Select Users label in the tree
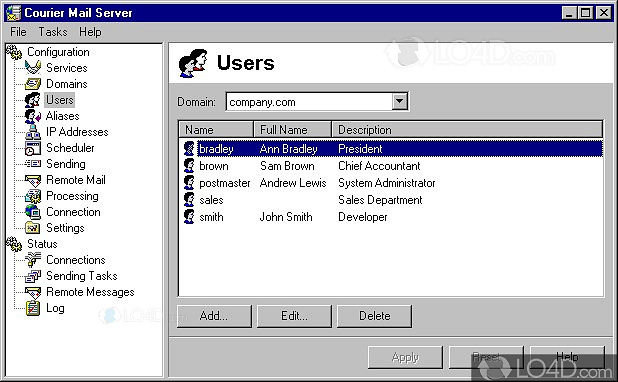Screen dimensions: 618x382 [x=60, y=100]
